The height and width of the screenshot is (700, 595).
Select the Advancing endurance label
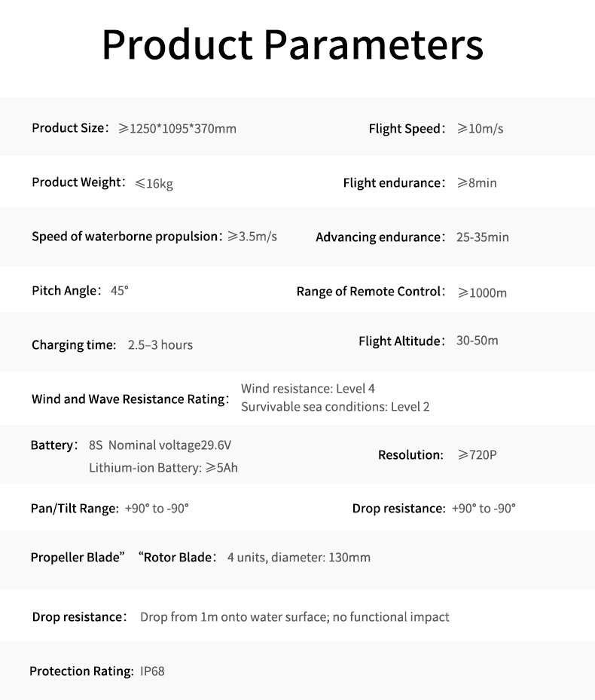click(378, 237)
